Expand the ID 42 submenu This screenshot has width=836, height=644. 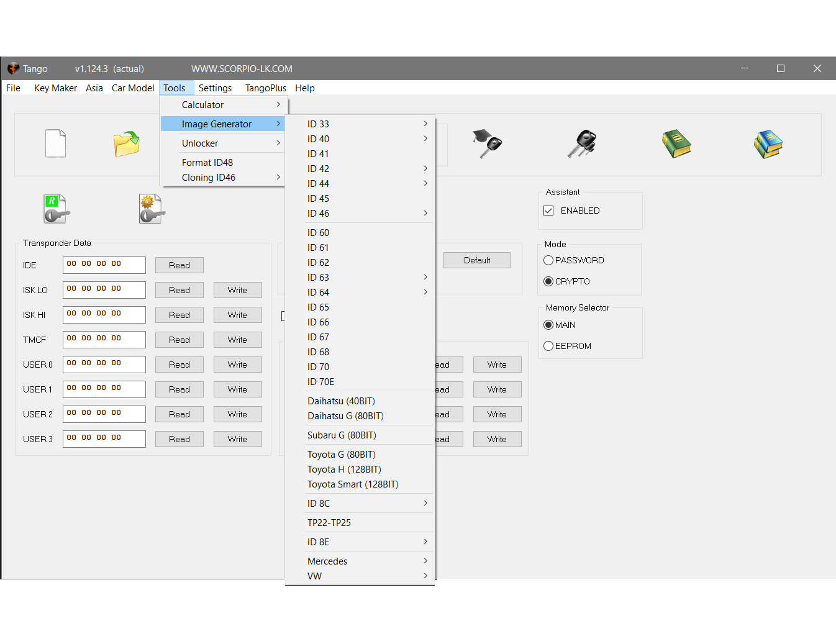coord(360,169)
